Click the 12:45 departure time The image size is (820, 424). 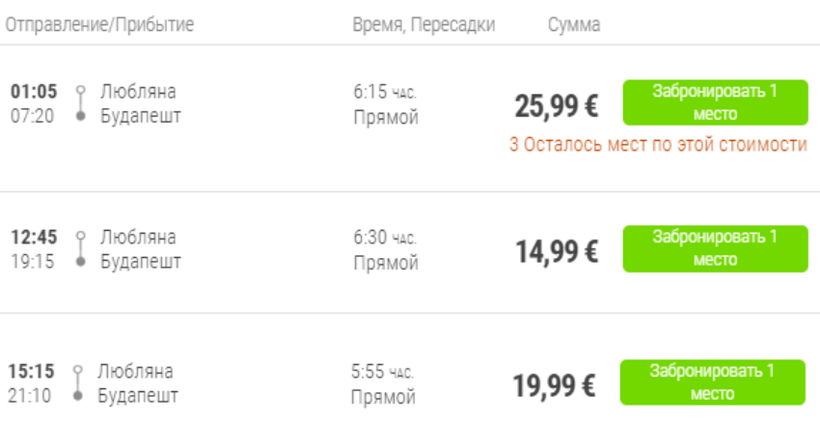(34, 238)
